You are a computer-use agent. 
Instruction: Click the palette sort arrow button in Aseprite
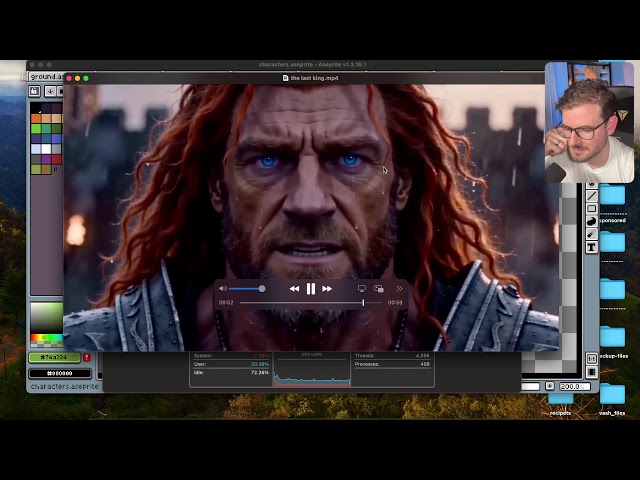click(x=50, y=91)
